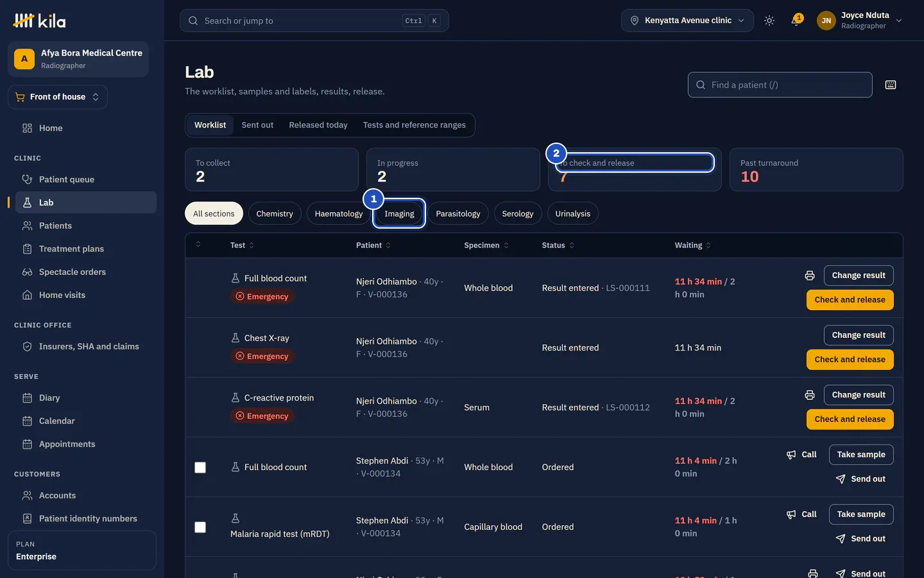Open Patient queue from the sidebar
Screen dimensions: 924x578
[86, 179]
